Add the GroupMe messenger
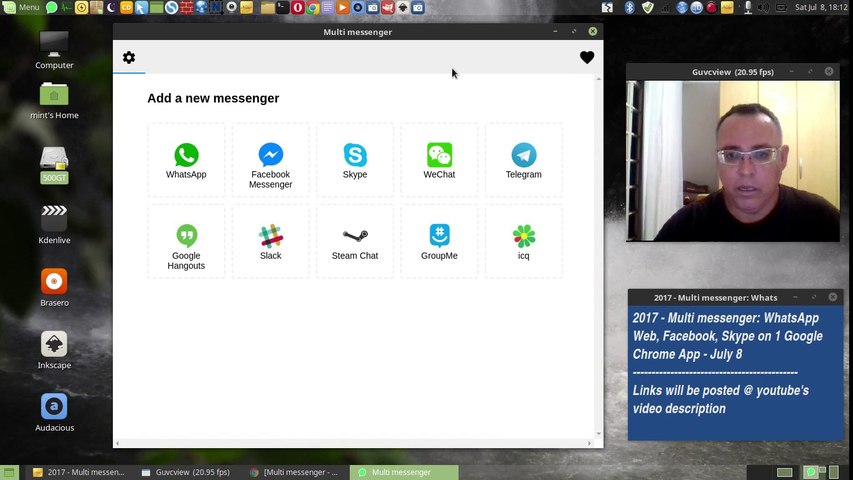 point(439,242)
